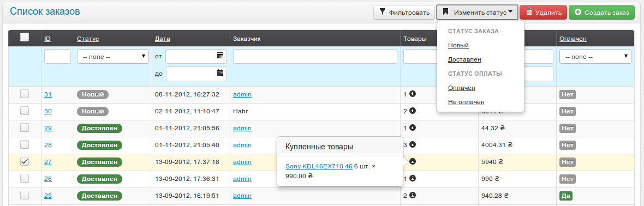Toggle the select-all checkbox in table header

25,38
